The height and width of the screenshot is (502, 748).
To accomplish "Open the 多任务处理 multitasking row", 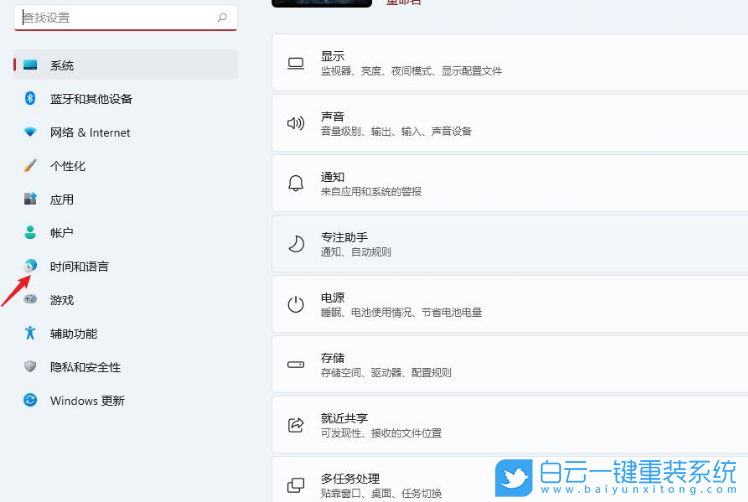I will pos(510,480).
